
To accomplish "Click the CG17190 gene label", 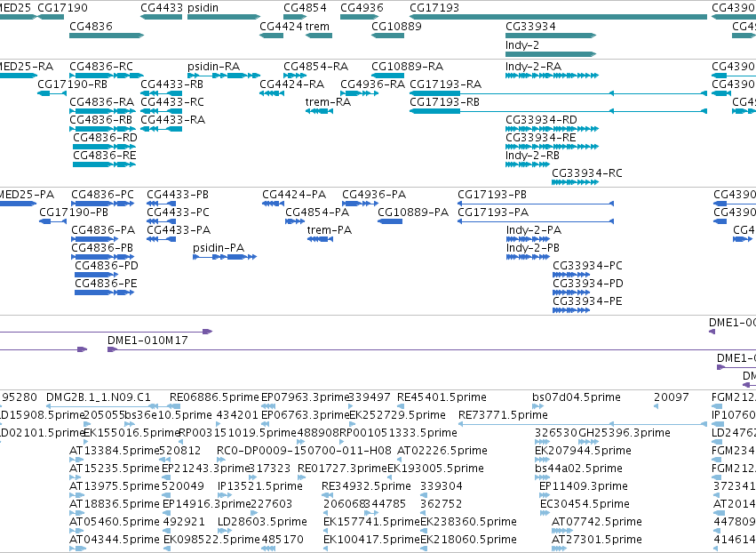I will (x=62, y=8).
